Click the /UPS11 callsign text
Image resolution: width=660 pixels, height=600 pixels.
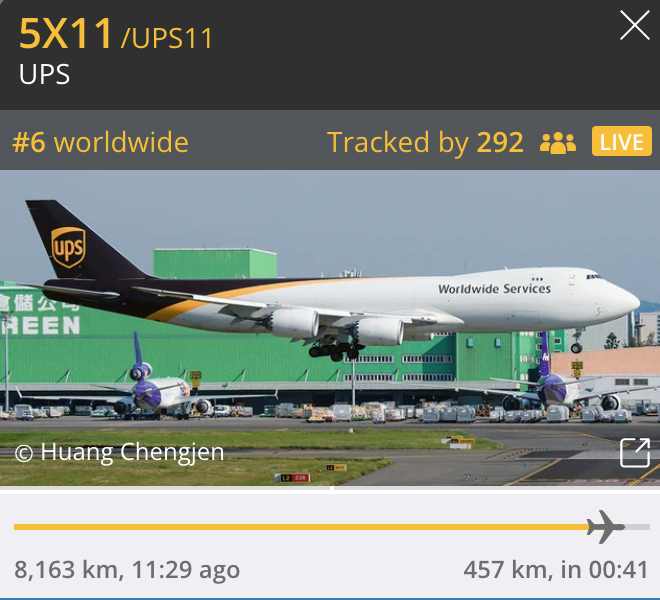click(x=167, y=38)
